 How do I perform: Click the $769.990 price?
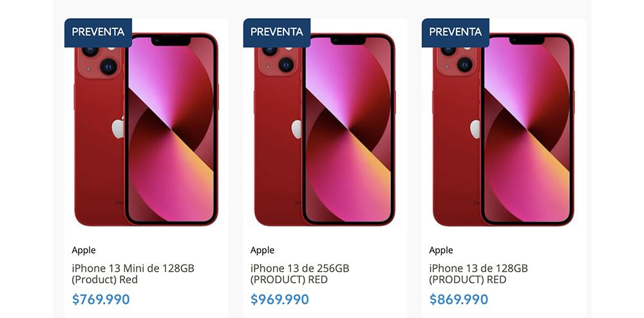[x=101, y=299]
